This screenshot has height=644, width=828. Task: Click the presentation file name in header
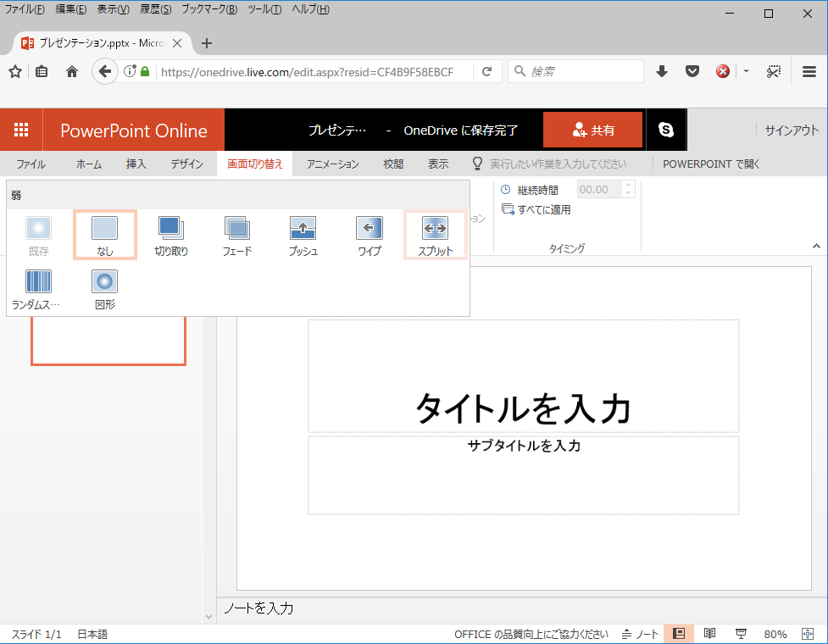[x=337, y=130]
